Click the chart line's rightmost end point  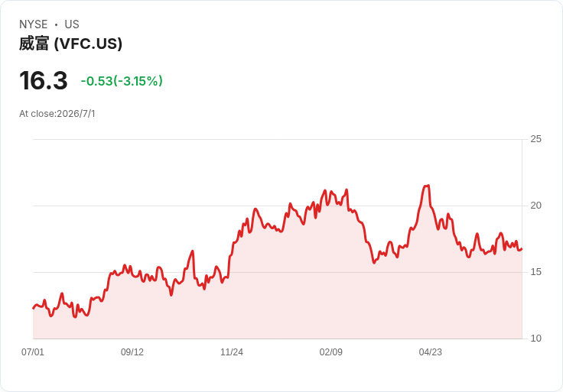[x=522, y=249]
